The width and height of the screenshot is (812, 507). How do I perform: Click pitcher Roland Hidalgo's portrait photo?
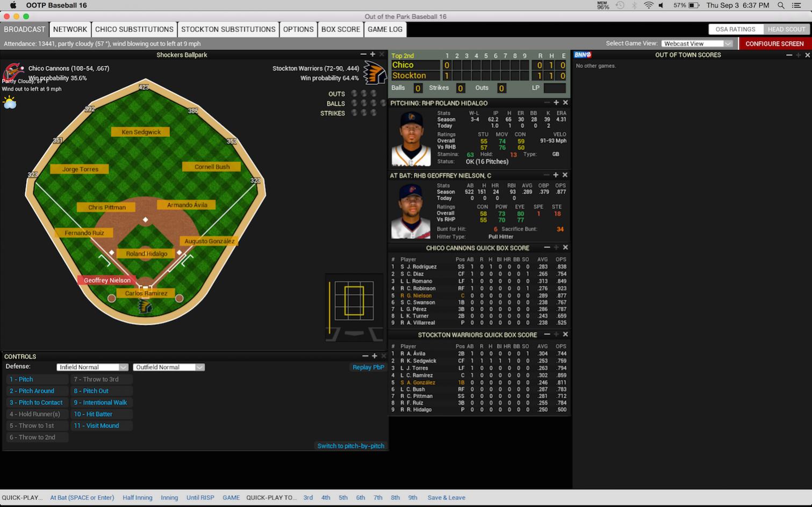[411, 139]
